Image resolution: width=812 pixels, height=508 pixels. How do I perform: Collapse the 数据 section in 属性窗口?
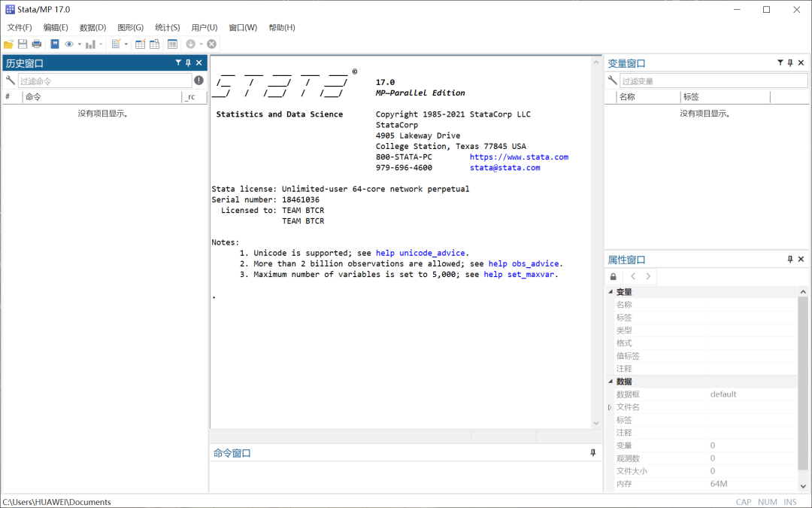click(611, 382)
